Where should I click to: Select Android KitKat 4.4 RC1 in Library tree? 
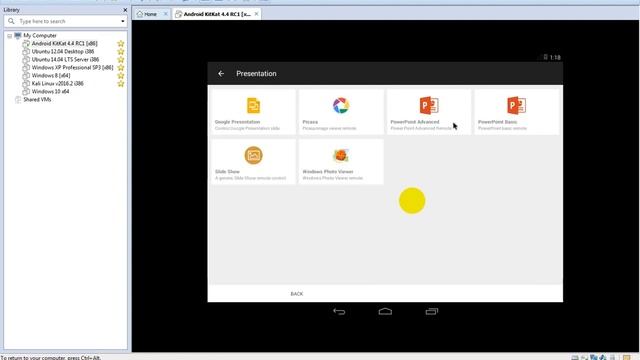(64, 43)
